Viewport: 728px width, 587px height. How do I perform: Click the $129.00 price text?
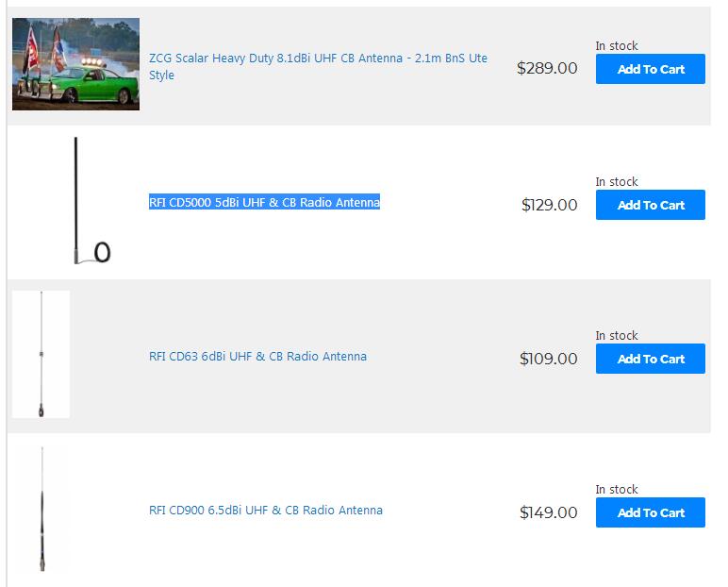(x=549, y=205)
